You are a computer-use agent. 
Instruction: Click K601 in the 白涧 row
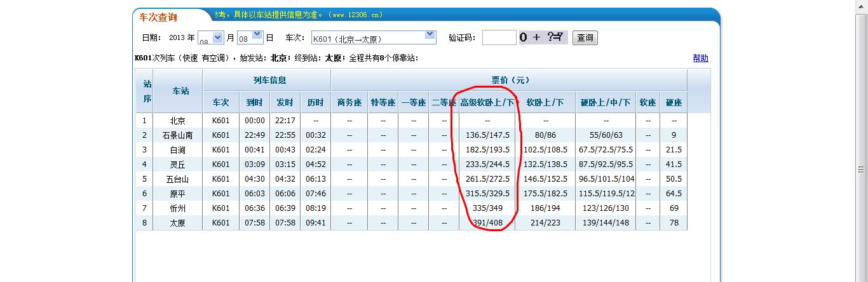point(220,150)
